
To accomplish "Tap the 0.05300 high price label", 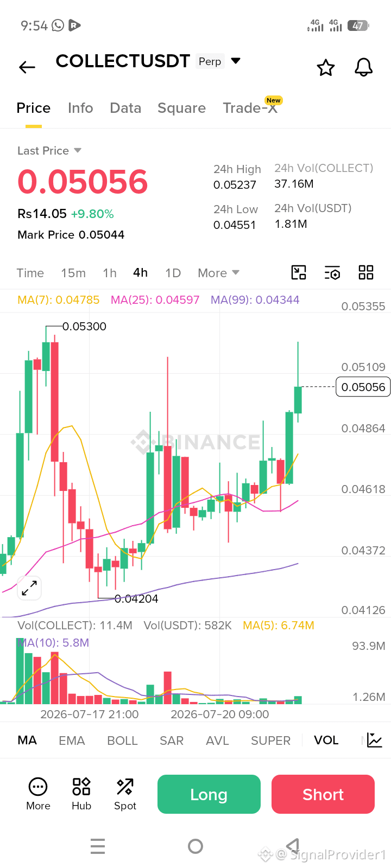I will (84, 327).
